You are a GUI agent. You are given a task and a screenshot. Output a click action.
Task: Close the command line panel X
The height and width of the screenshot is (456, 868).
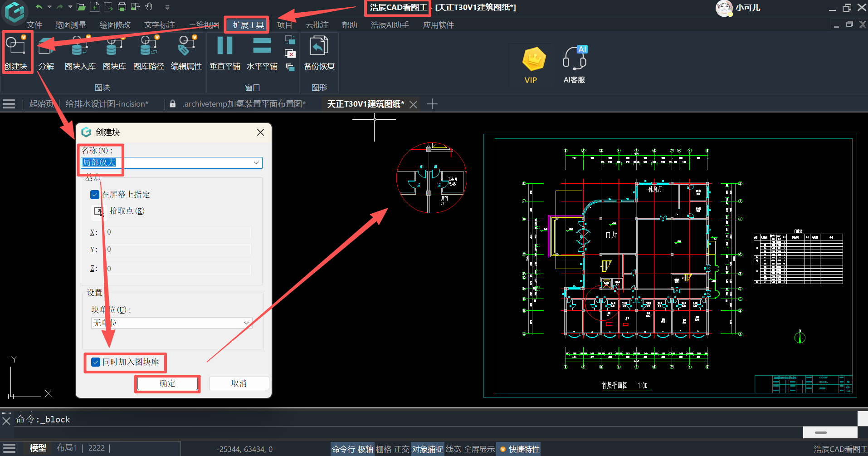click(x=6, y=421)
